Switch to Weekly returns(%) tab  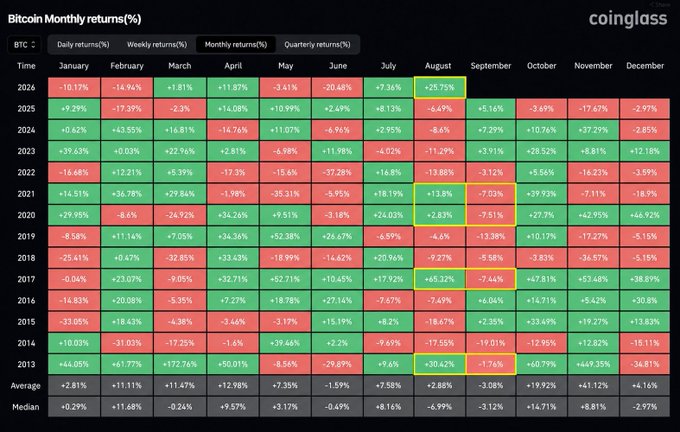157,45
